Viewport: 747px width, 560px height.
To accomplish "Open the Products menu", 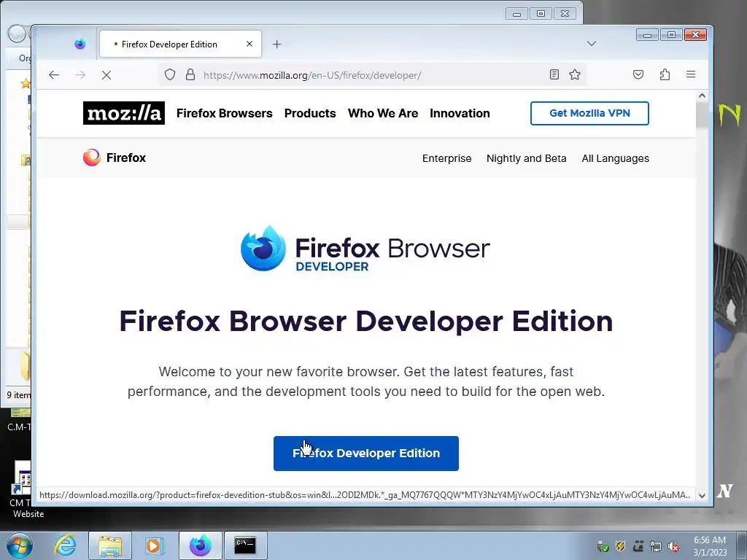I will (x=310, y=113).
